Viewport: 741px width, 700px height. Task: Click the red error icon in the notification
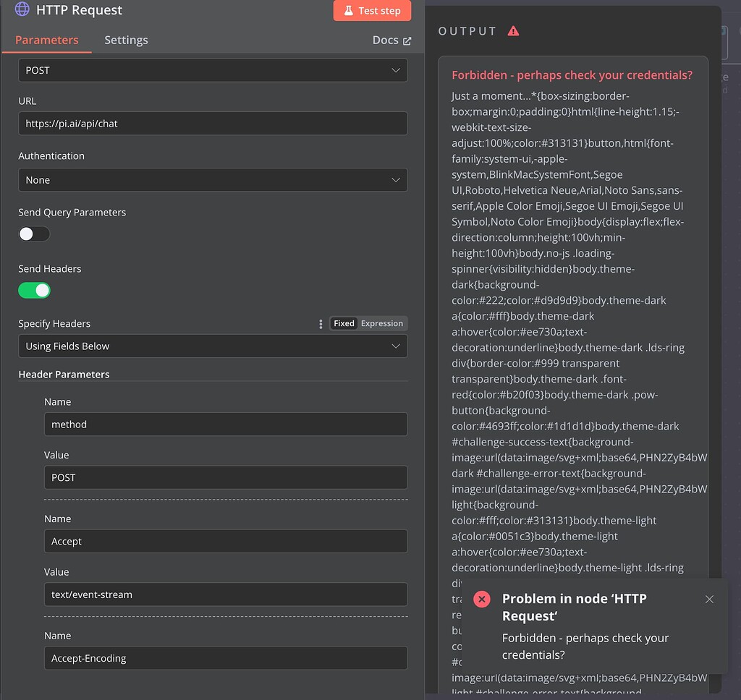click(482, 599)
